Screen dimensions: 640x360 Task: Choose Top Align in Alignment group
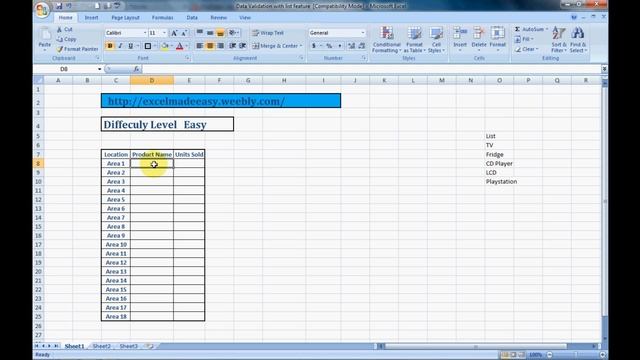pyautogui.click(x=200, y=33)
